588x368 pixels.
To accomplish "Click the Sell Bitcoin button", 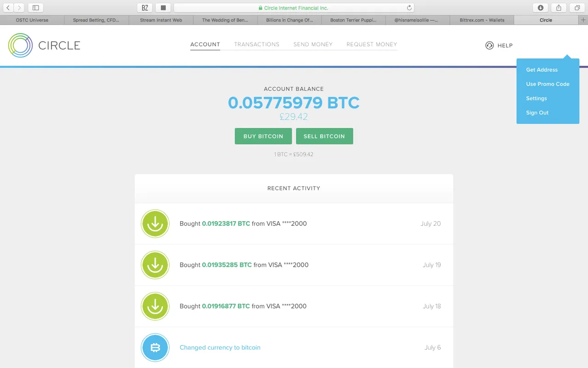I will point(324,136).
